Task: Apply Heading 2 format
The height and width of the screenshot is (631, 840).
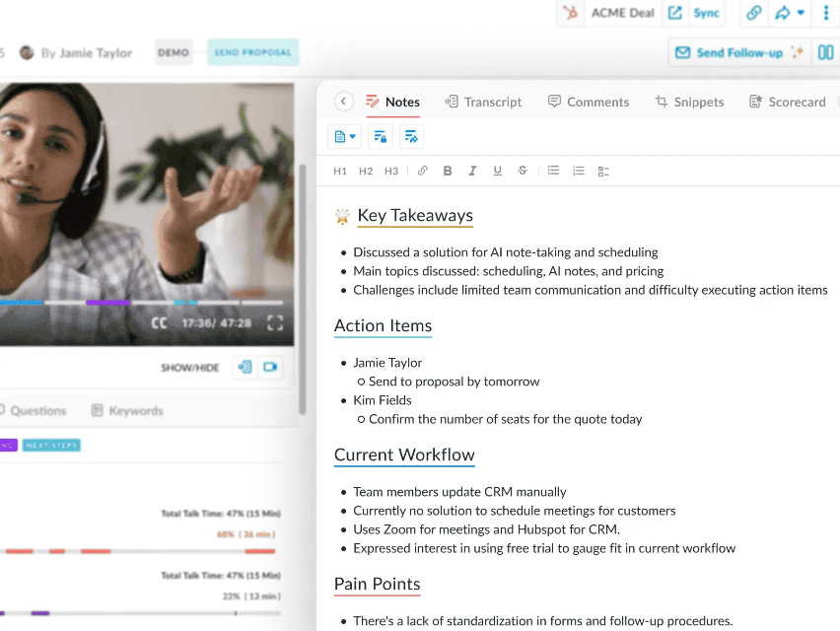Action: pyautogui.click(x=366, y=171)
